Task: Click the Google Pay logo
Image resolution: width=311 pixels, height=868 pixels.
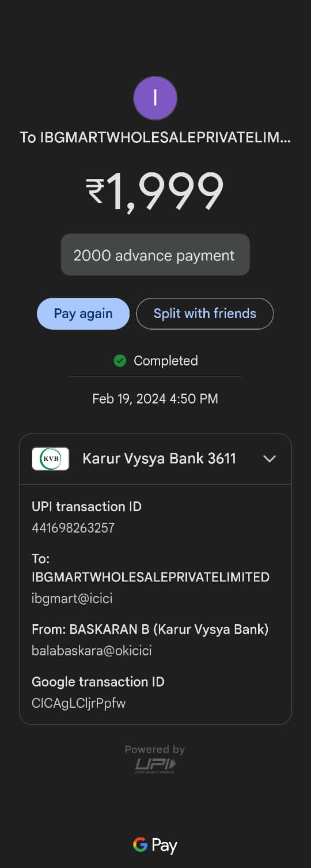Action: point(155,845)
